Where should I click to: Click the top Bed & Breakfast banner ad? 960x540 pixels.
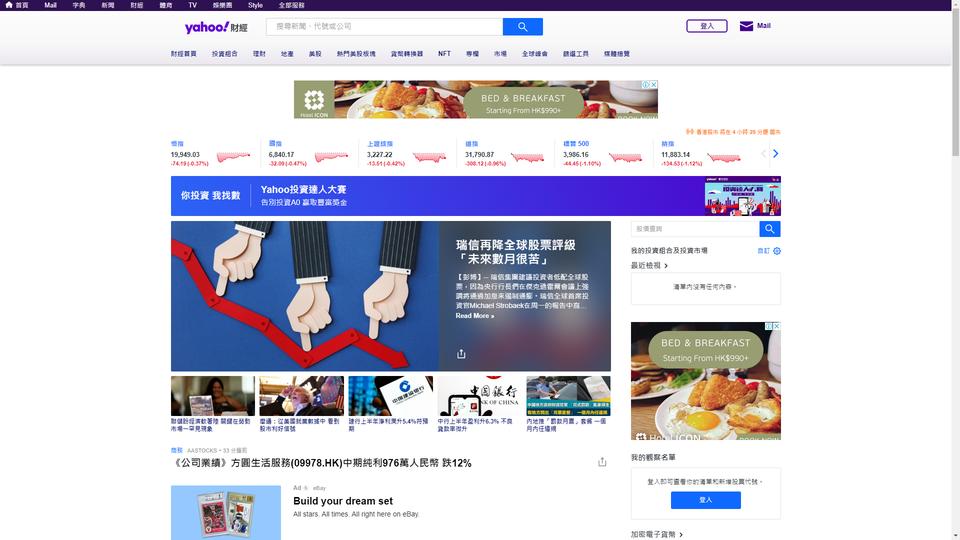coord(476,100)
